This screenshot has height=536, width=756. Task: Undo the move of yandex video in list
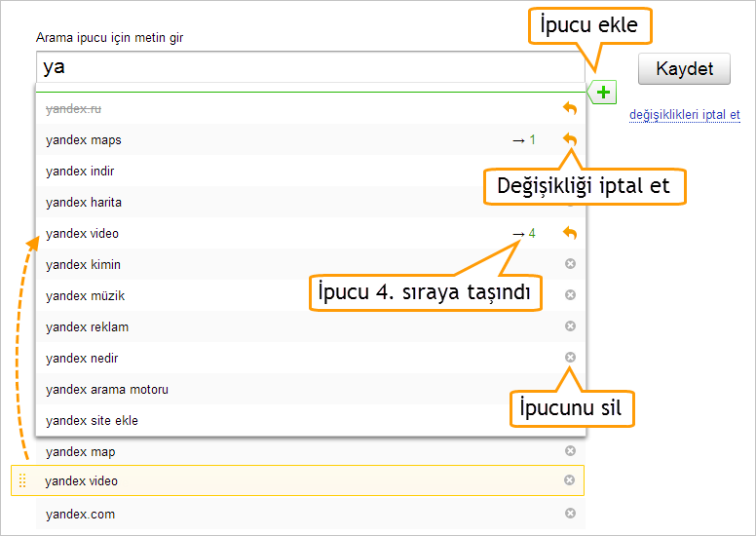click(x=570, y=233)
